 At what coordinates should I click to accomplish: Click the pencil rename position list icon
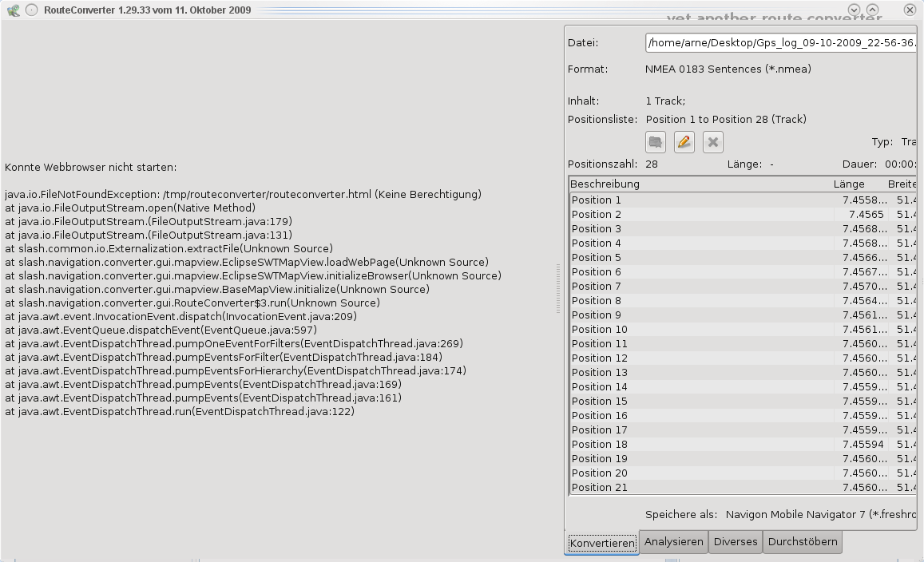tap(684, 142)
